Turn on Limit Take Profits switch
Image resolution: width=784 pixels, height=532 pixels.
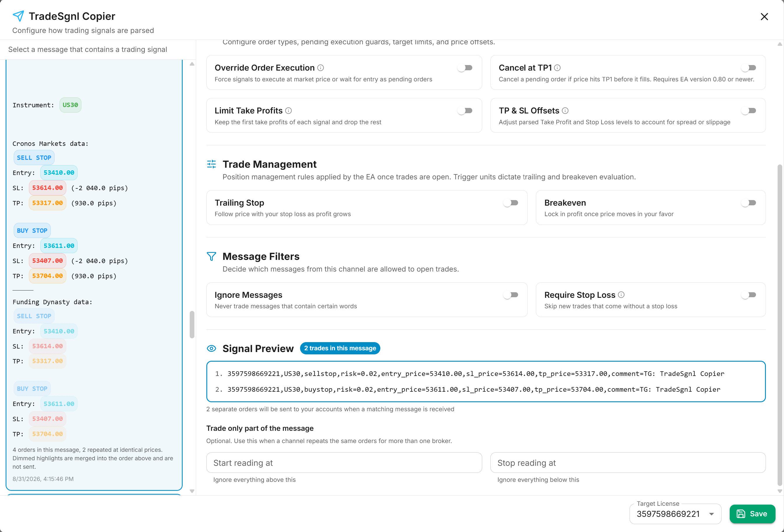[x=465, y=111]
